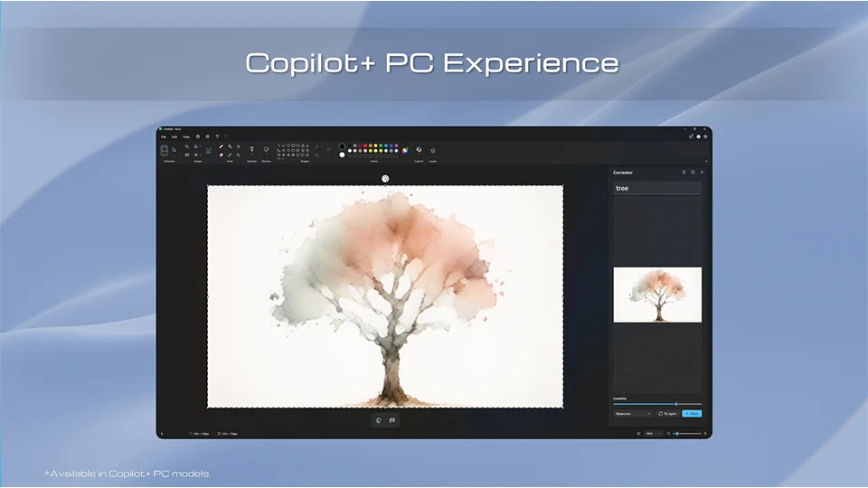868x488 pixels.
Task: Select the Pencil tool in Paint
Action: coord(221,146)
